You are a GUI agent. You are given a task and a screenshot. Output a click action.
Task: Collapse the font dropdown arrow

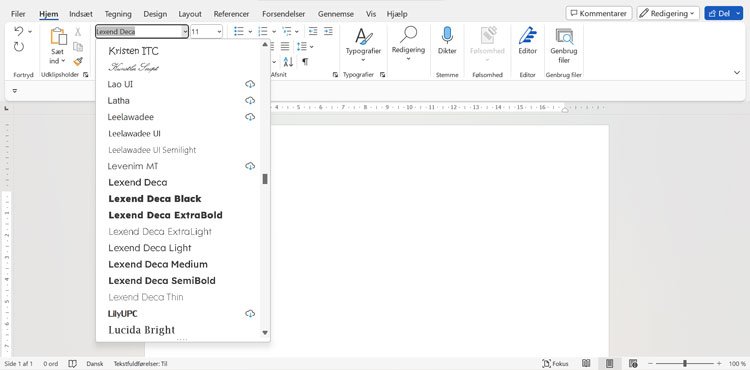click(185, 32)
